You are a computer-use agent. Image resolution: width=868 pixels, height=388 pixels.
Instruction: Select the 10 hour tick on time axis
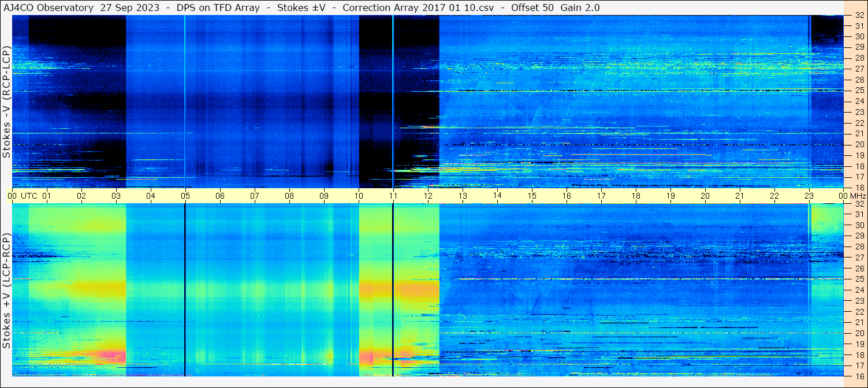[x=359, y=196]
